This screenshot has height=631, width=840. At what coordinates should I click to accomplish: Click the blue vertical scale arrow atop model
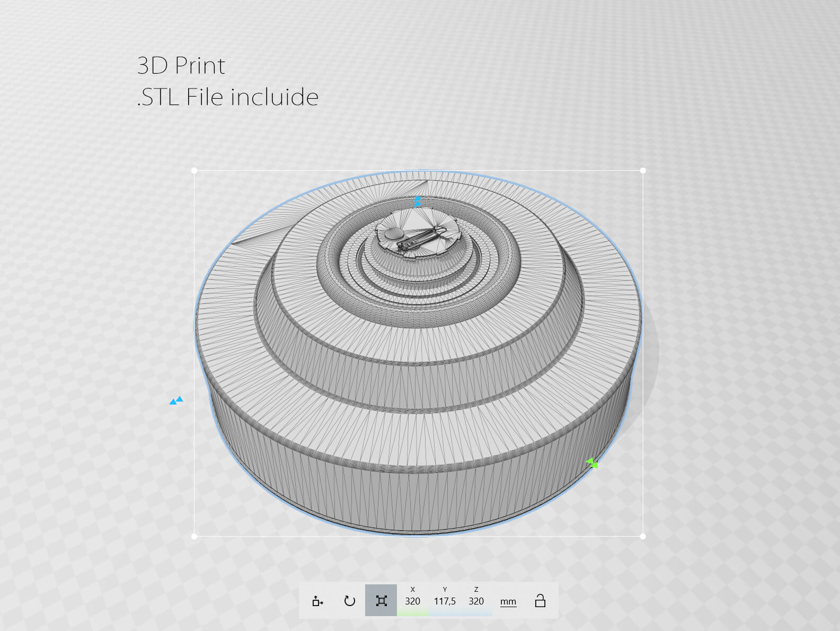click(x=418, y=201)
